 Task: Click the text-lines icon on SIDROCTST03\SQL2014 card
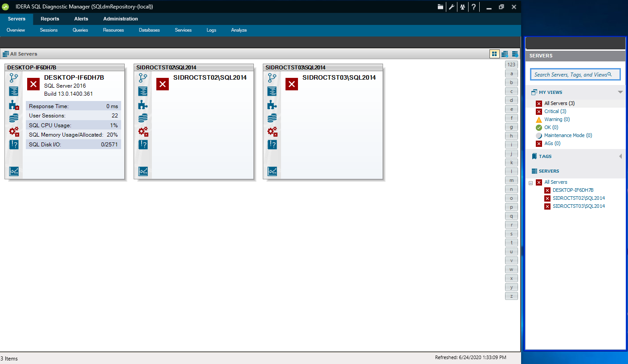pyautogui.click(x=272, y=91)
